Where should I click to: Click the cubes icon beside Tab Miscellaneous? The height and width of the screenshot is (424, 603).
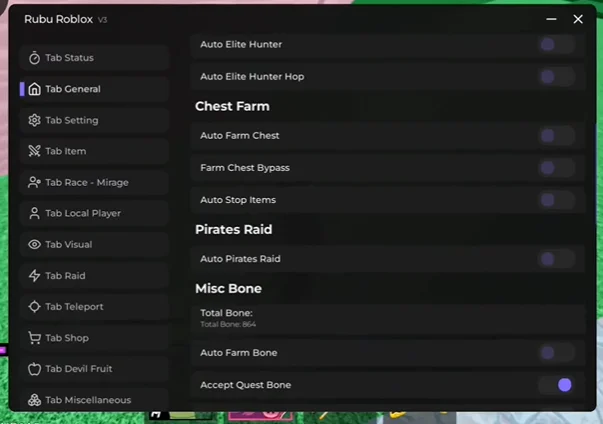point(34,400)
